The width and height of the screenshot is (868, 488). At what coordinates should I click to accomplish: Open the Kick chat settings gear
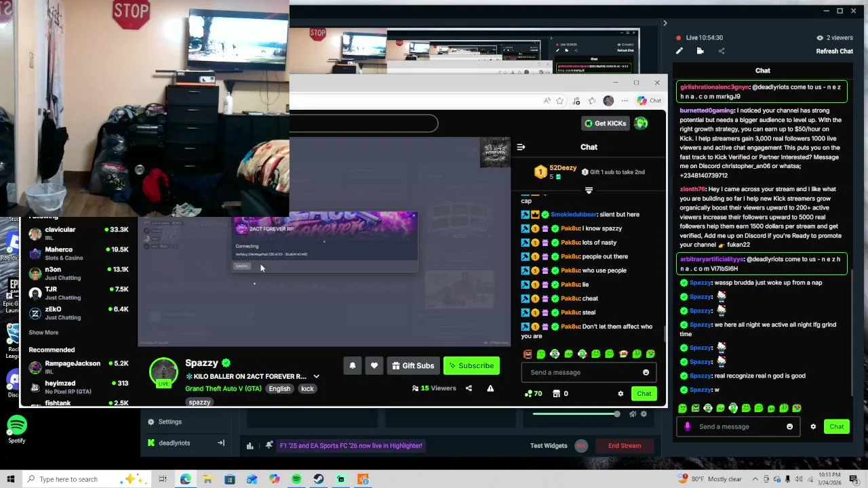pyautogui.click(x=620, y=394)
